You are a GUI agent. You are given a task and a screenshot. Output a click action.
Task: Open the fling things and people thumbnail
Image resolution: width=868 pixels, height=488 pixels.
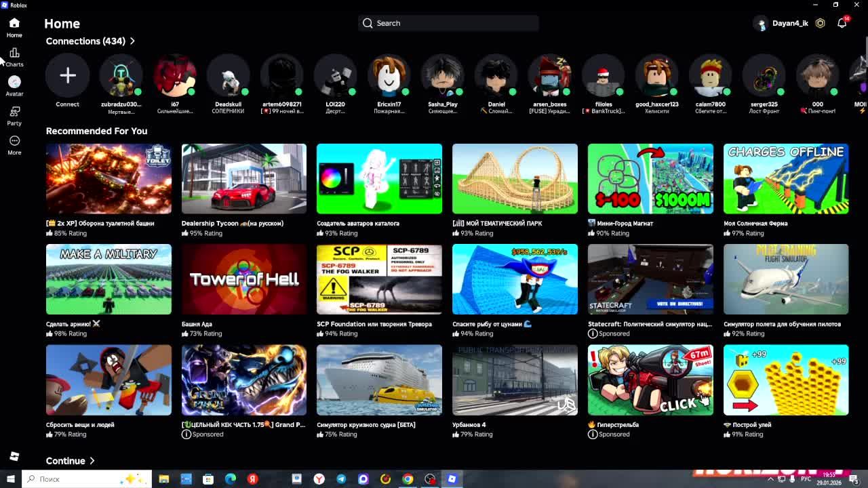coord(108,380)
